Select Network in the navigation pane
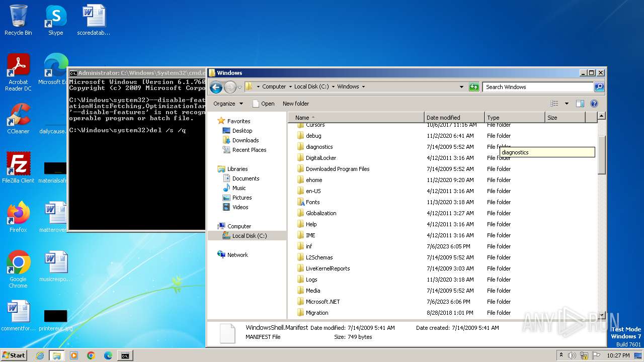644x362 pixels. coord(237,255)
